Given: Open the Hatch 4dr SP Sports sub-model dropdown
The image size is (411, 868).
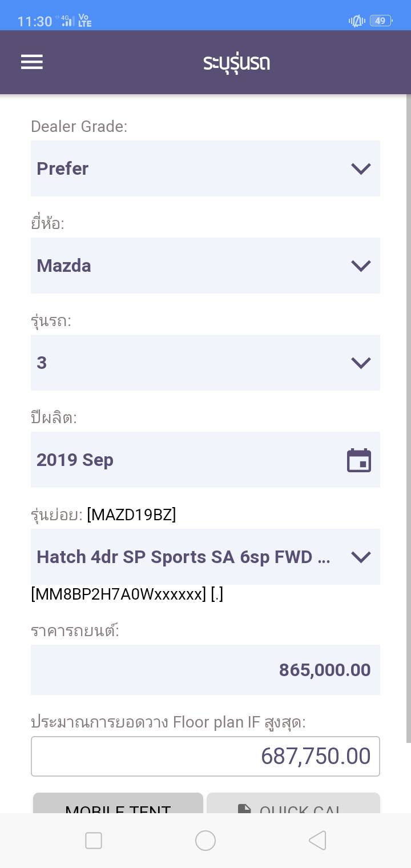Looking at the screenshot, I should pos(205,557).
